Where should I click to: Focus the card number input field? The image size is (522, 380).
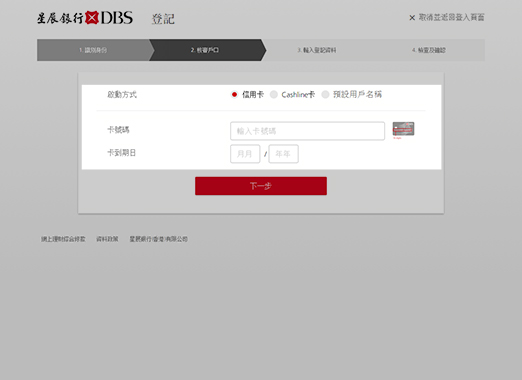point(307,131)
